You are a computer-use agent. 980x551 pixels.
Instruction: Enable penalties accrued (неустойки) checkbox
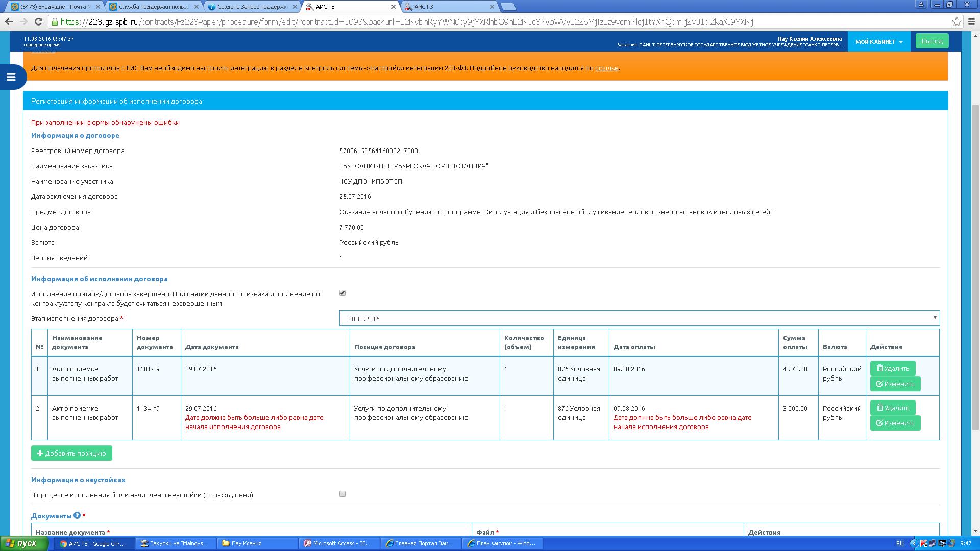[342, 494]
